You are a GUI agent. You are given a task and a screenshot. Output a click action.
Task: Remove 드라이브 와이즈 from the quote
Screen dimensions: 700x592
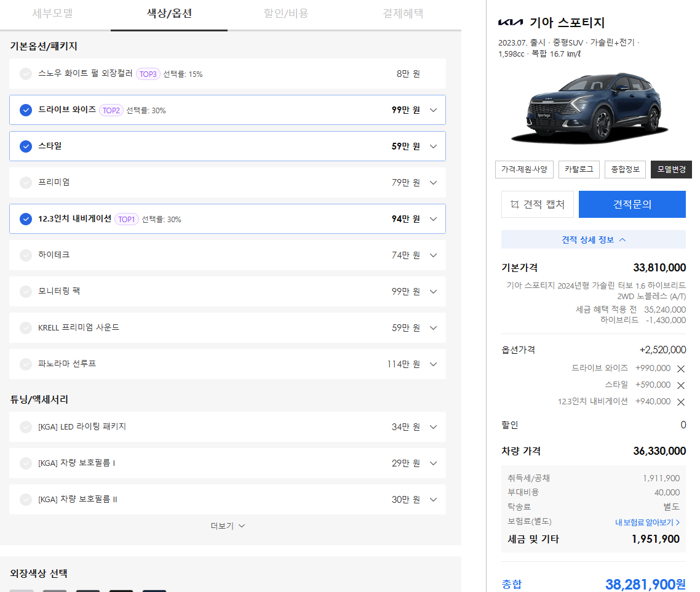(681, 369)
